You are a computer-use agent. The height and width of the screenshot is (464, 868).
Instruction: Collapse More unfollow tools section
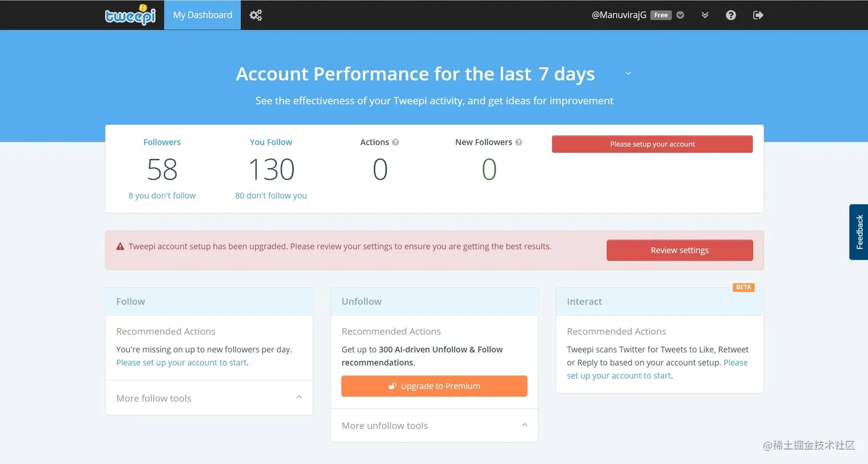click(x=524, y=424)
